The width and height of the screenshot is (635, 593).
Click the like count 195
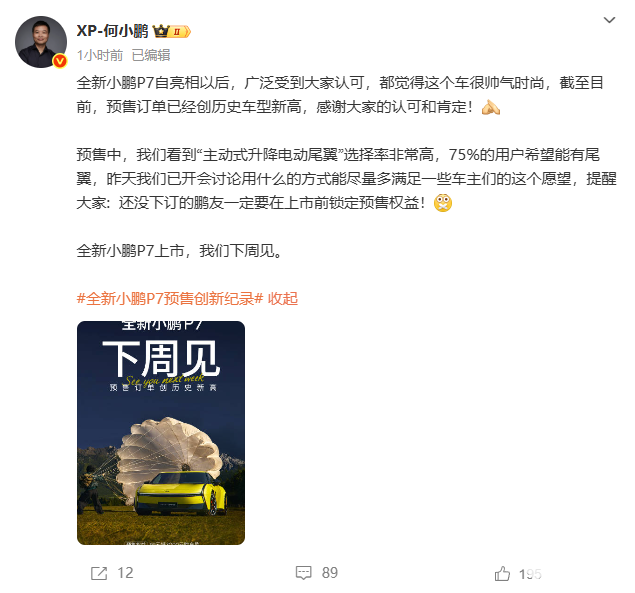(x=530, y=574)
